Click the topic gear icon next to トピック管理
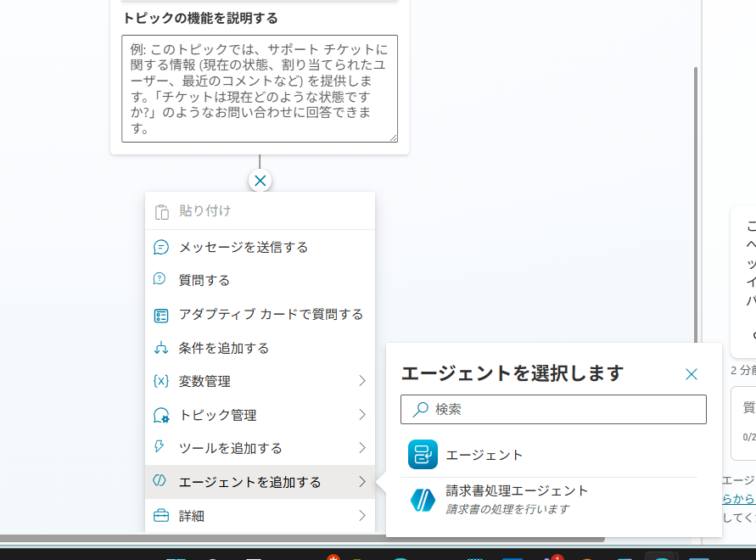 161,414
